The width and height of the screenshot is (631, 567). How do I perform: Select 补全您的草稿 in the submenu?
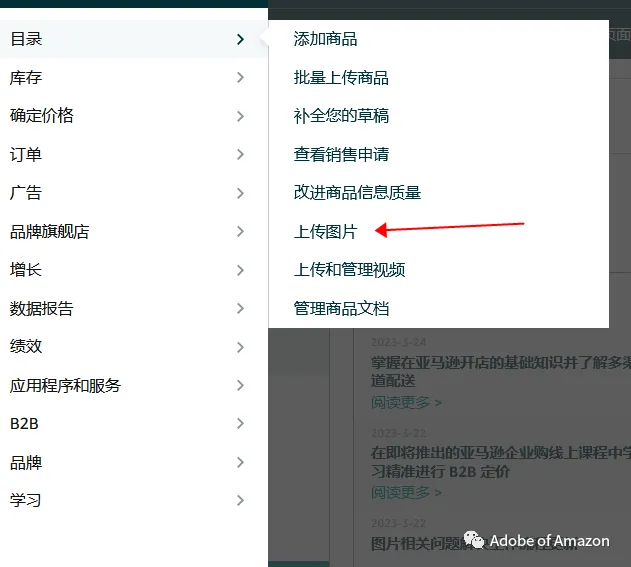(x=341, y=116)
